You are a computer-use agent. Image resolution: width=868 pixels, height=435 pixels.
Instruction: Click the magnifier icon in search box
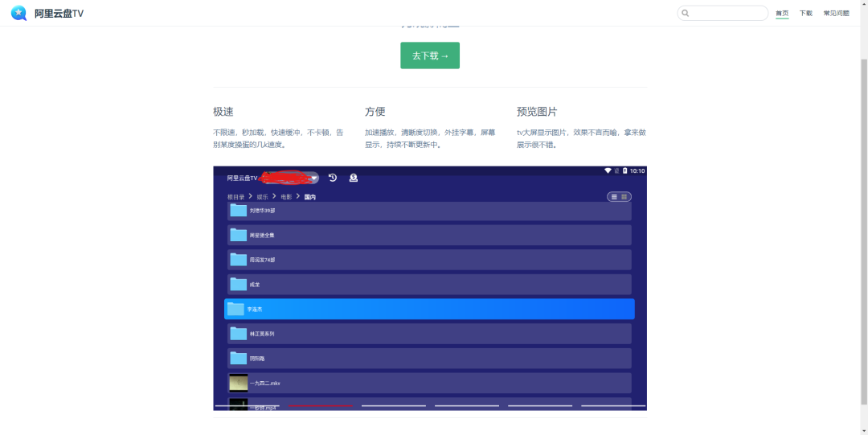pyautogui.click(x=686, y=14)
